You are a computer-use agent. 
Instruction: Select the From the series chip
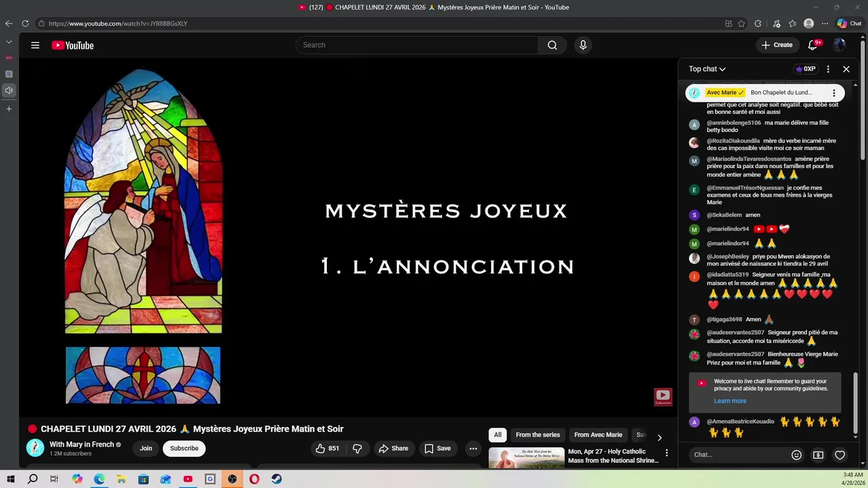(x=538, y=435)
